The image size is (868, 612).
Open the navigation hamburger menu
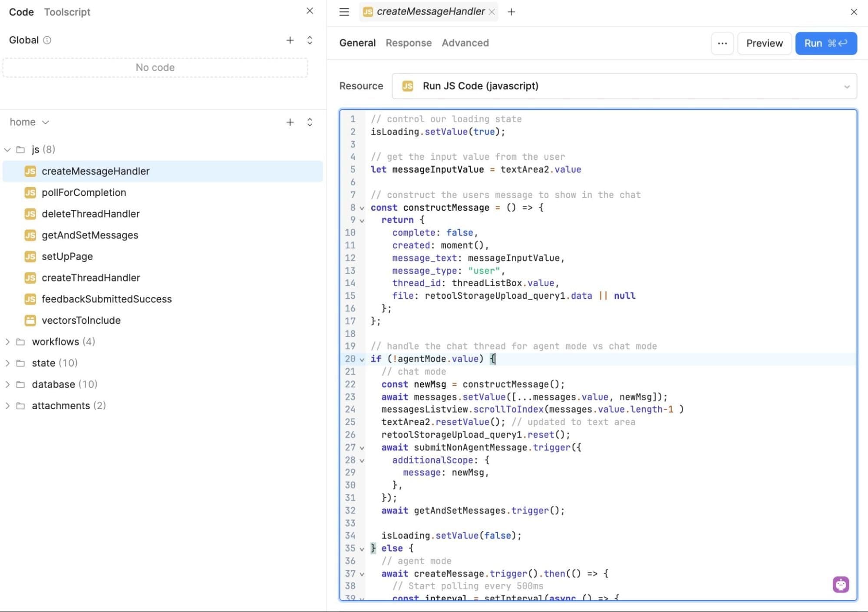pos(343,12)
